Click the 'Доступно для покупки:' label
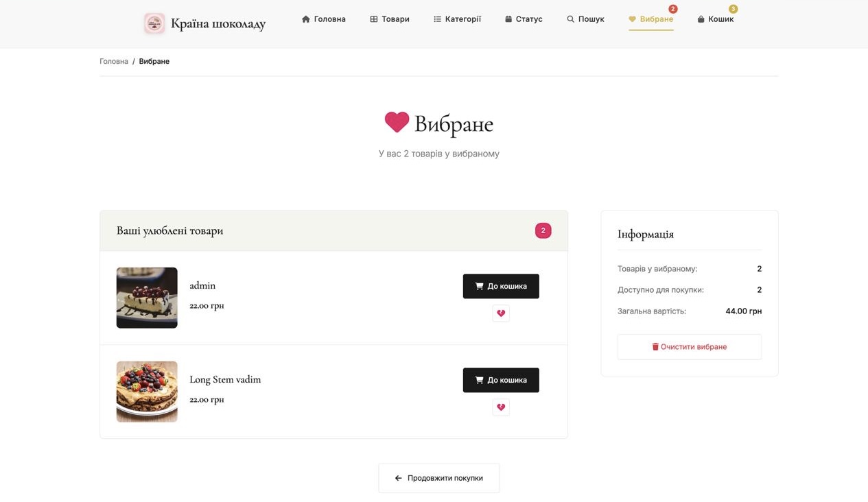The image size is (868, 502). [x=661, y=290]
